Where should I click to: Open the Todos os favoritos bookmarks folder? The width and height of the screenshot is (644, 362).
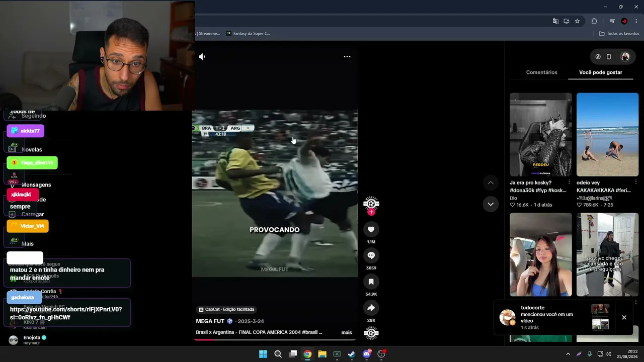coord(619,34)
